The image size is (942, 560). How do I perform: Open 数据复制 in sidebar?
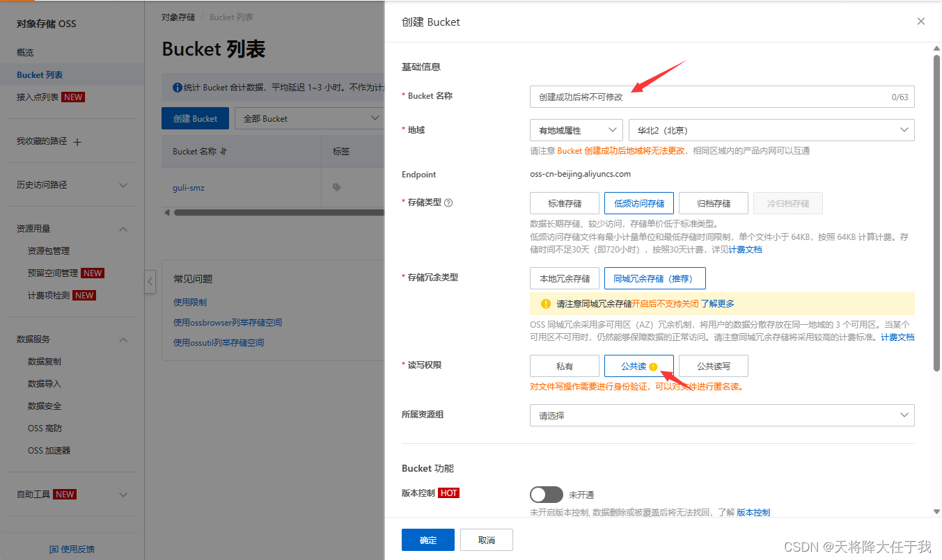pos(45,362)
